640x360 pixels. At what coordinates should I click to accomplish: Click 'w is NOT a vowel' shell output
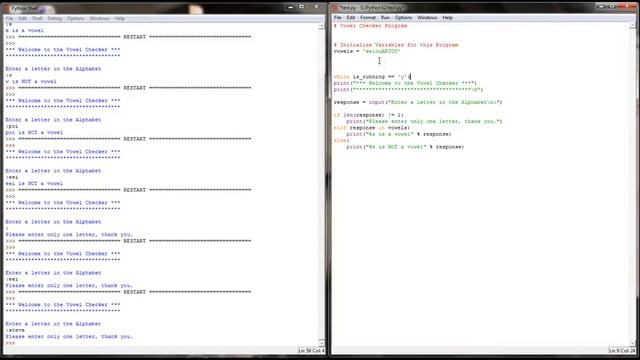(x=31, y=82)
